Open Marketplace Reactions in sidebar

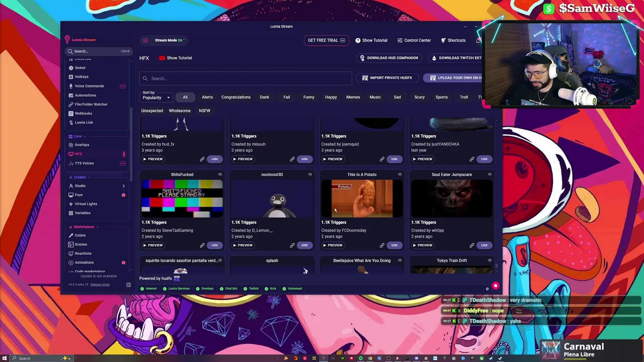pyautogui.click(x=83, y=253)
